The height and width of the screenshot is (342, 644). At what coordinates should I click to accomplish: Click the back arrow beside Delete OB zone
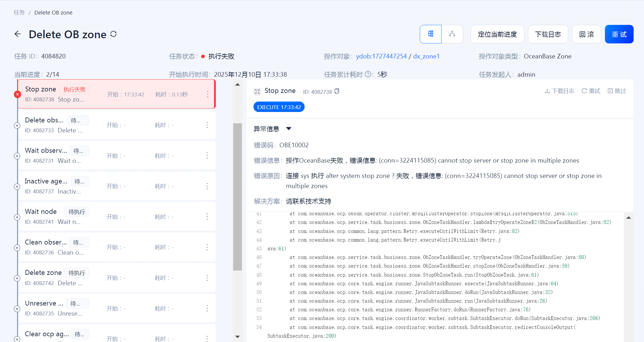(x=18, y=34)
